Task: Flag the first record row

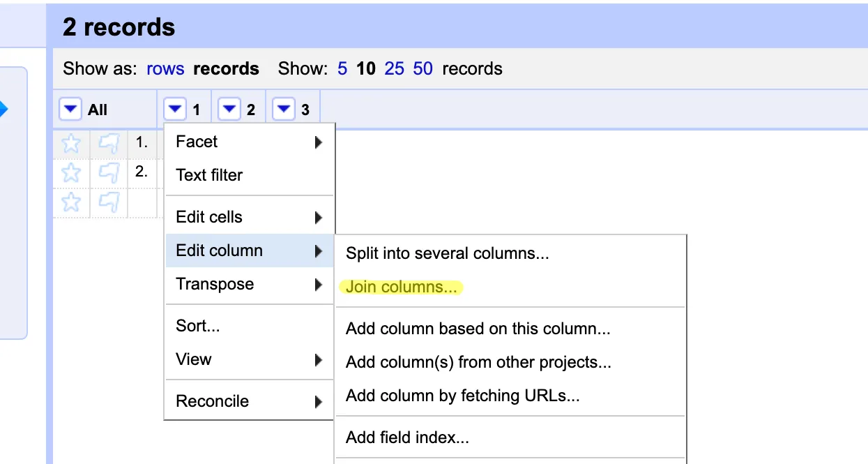Action: (x=109, y=144)
